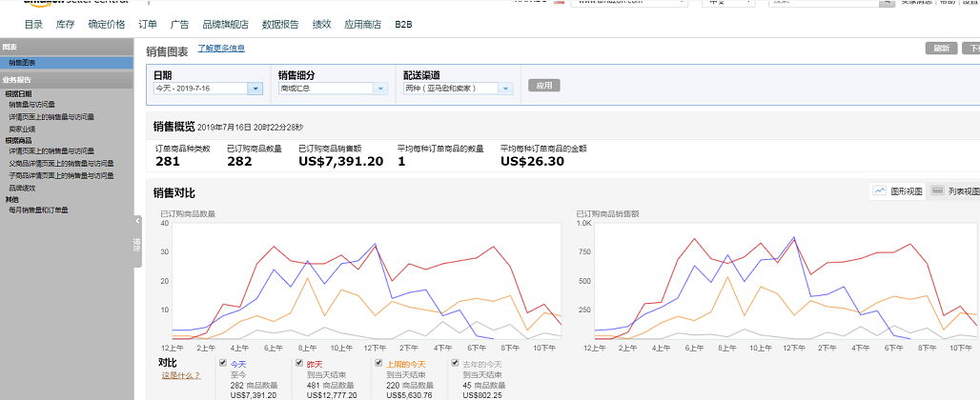Screen dimensions: 980x400
Task: Click the 两种（亚马逊和卖家） field
Action: (x=451, y=89)
